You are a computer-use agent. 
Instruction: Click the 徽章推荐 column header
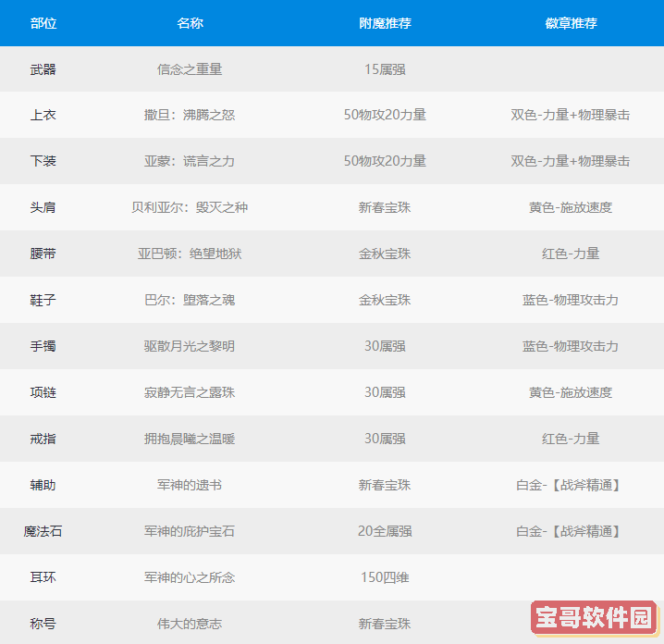pos(571,23)
